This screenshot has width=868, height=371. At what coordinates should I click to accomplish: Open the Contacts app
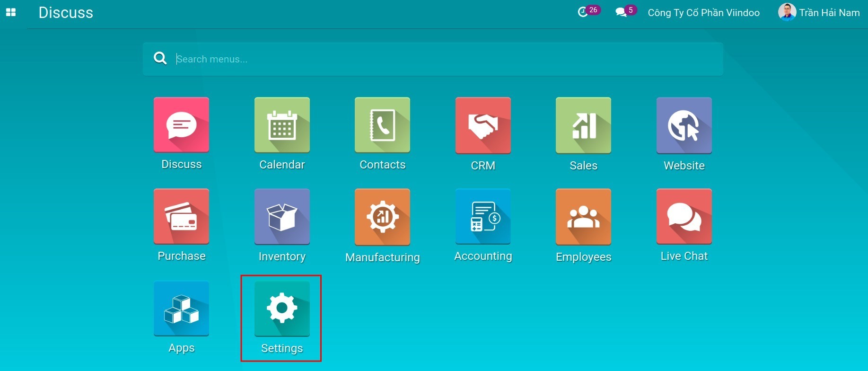(x=382, y=125)
